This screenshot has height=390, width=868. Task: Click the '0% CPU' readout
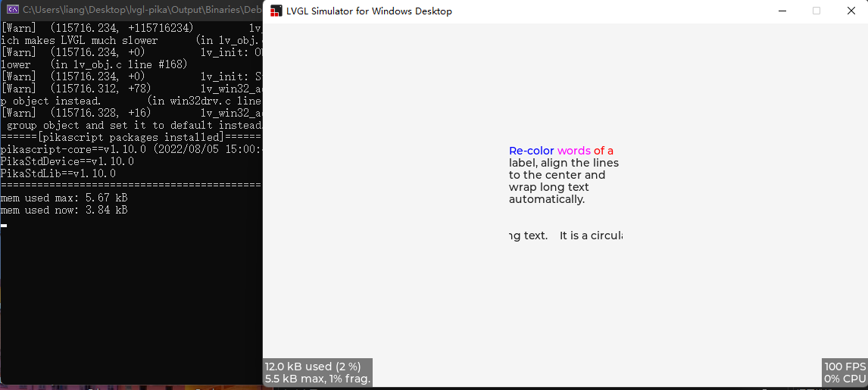coord(845,379)
